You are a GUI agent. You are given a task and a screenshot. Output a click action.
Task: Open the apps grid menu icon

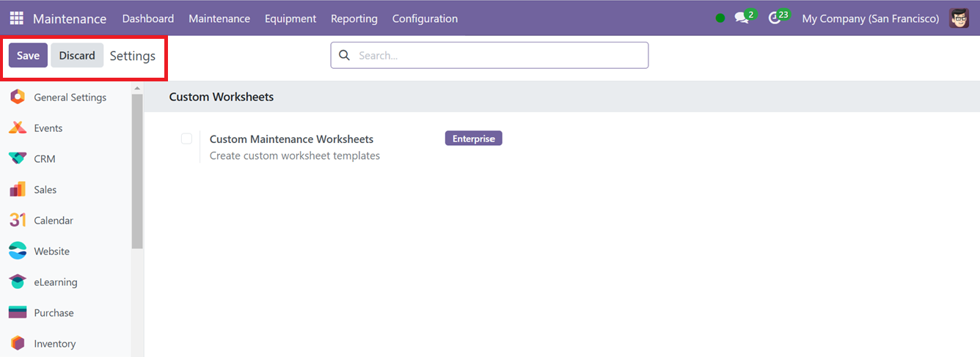point(16,18)
